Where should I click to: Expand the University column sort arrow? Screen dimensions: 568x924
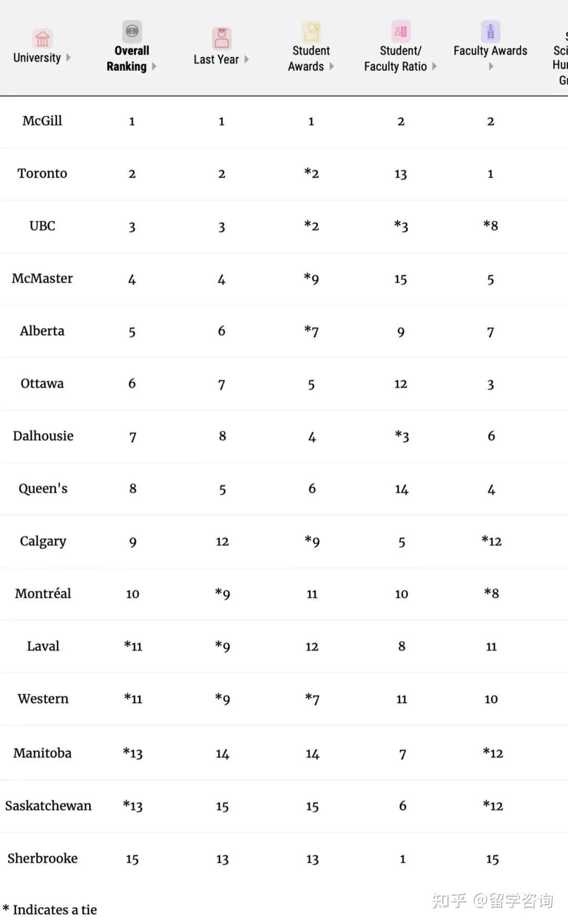[x=68, y=58]
